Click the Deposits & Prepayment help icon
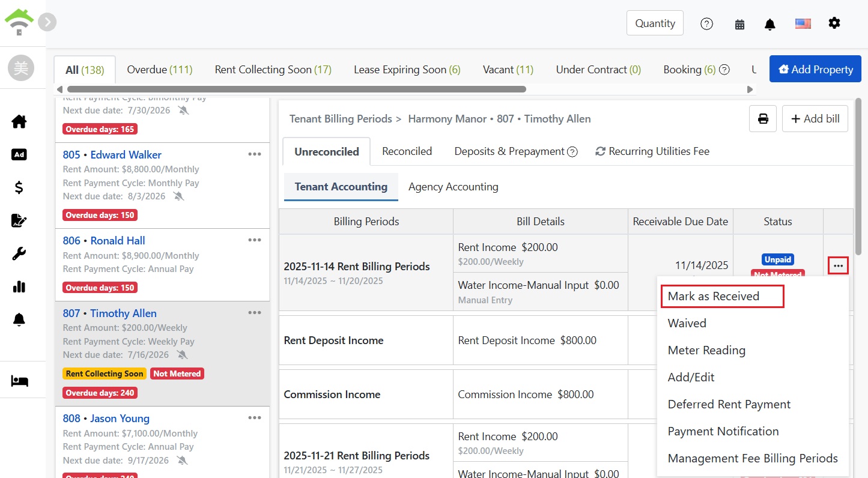868x478 pixels. (x=572, y=152)
